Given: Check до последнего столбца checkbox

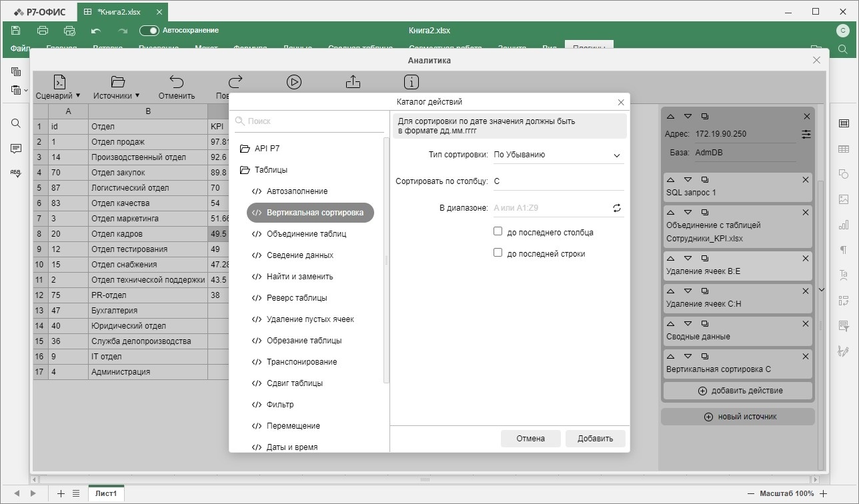Looking at the screenshot, I should pyautogui.click(x=498, y=231).
